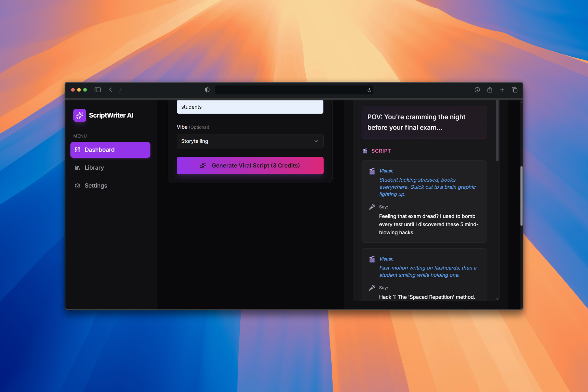The height and width of the screenshot is (392, 588).
Task: Open Settings via the gear icon
Action: [77, 186]
